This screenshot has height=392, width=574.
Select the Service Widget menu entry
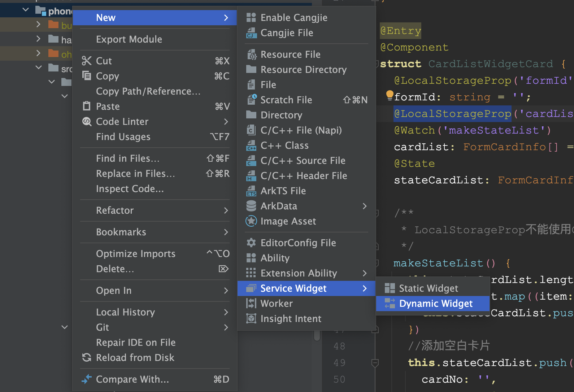point(306,288)
